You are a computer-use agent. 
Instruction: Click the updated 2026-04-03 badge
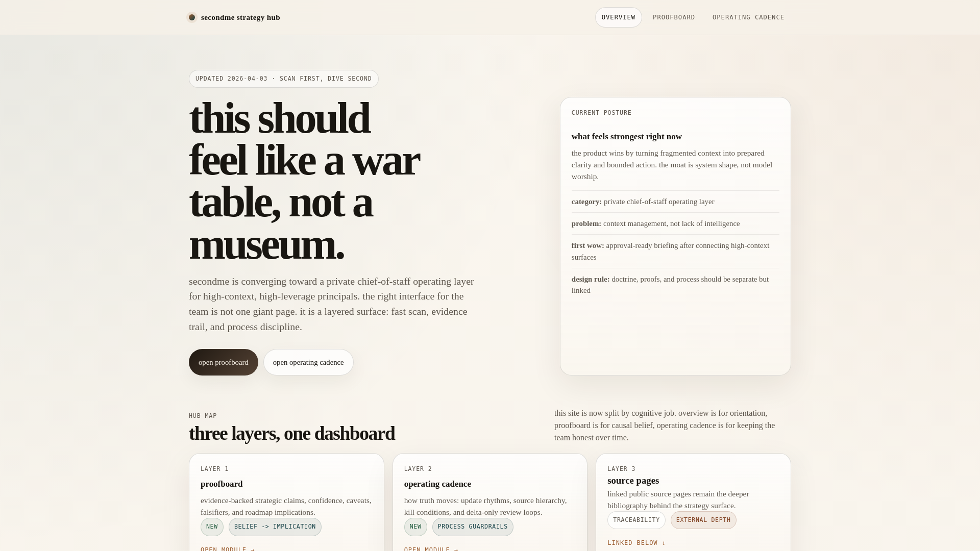(x=283, y=79)
